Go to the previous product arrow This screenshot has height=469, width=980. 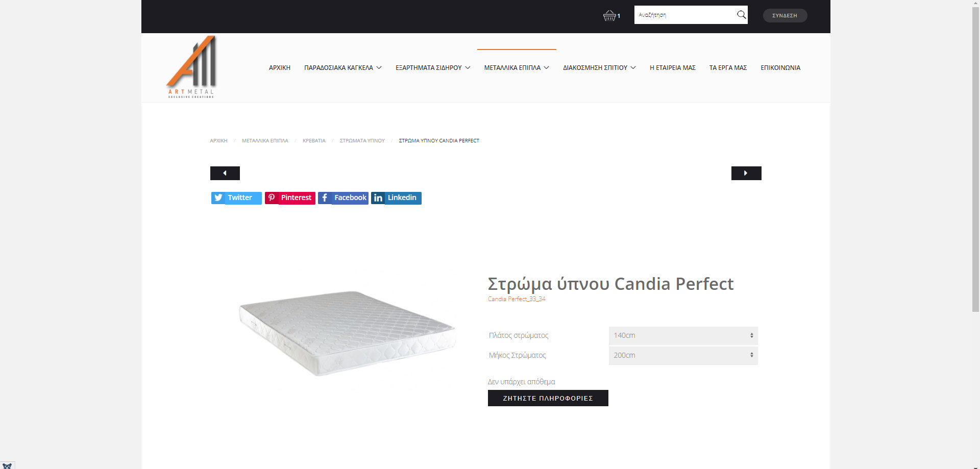tap(225, 173)
